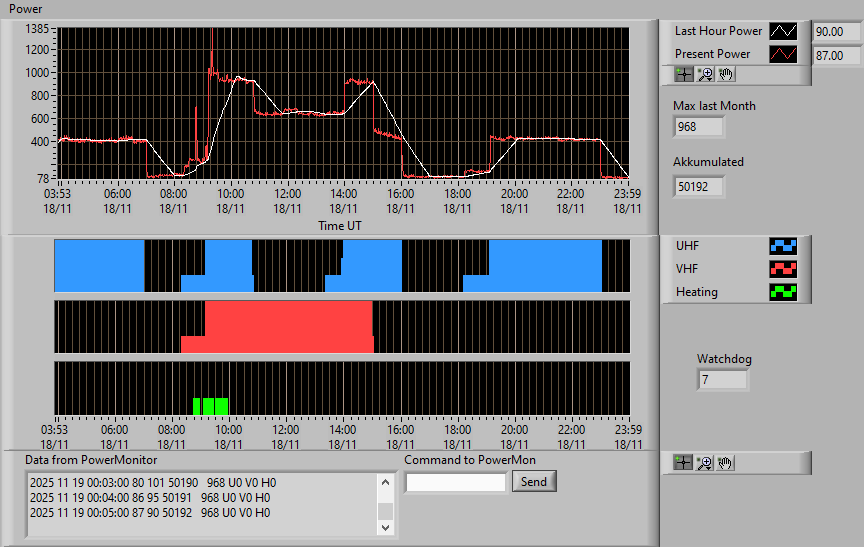
Task: Select the zoom tool in the lower graph palette
Action: tap(704, 463)
